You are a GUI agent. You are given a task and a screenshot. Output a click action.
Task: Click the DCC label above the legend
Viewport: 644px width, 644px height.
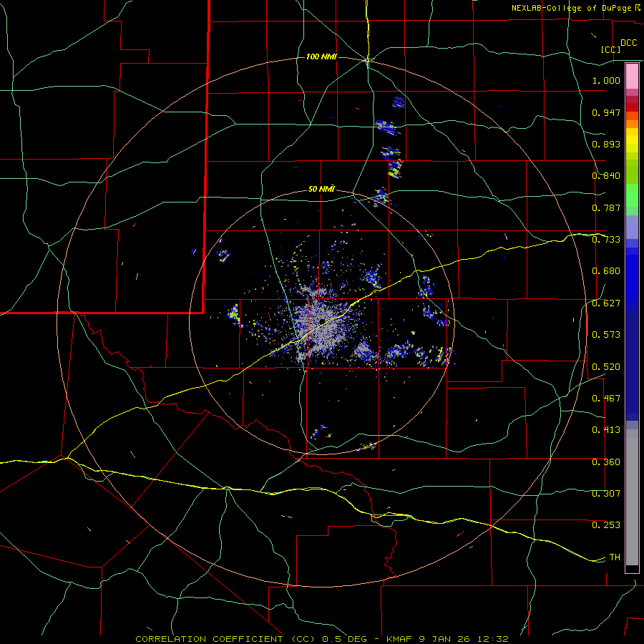(x=628, y=43)
